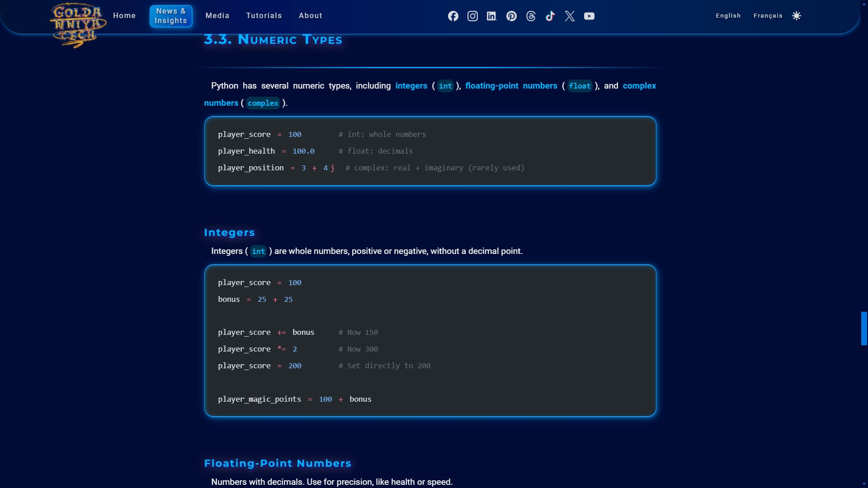Viewport: 868px width, 488px height.
Task: Open the Facebook social icon
Action: click(x=453, y=16)
